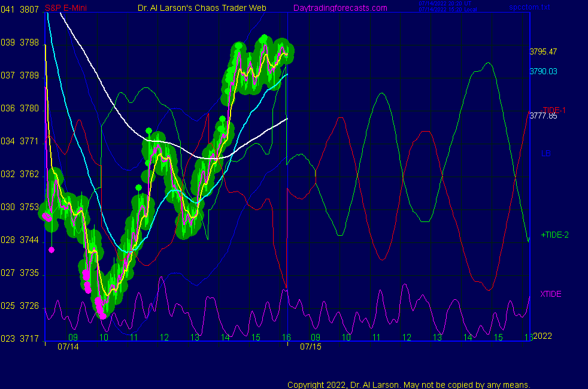Click the copyright notice text
This screenshot has width=588, height=389.
coord(409,384)
